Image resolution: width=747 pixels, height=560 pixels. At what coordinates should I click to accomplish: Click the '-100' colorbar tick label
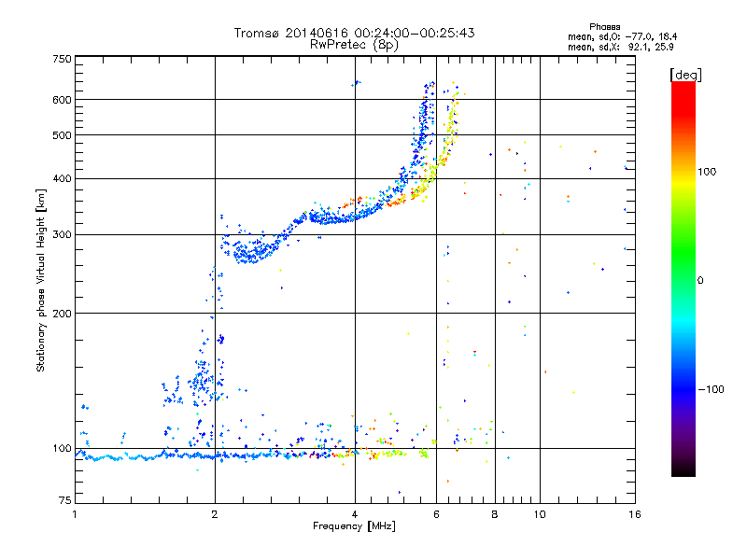(711, 389)
